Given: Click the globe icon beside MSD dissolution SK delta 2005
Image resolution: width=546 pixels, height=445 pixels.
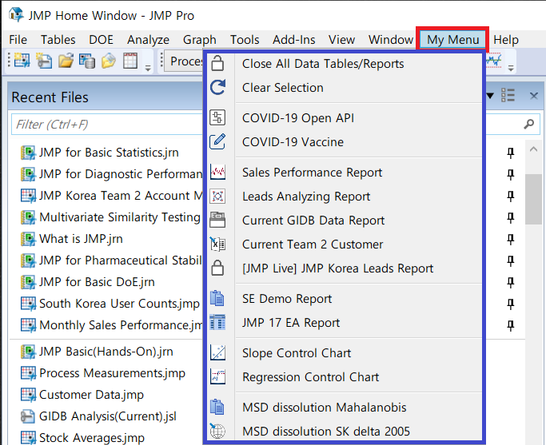Looking at the screenshot, I should tap(218, 431).
